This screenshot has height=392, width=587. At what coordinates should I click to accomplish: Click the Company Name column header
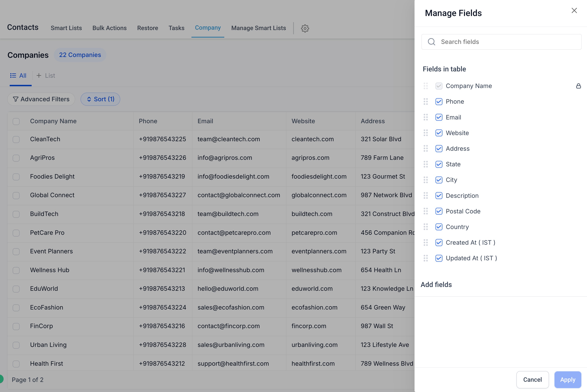53,121
